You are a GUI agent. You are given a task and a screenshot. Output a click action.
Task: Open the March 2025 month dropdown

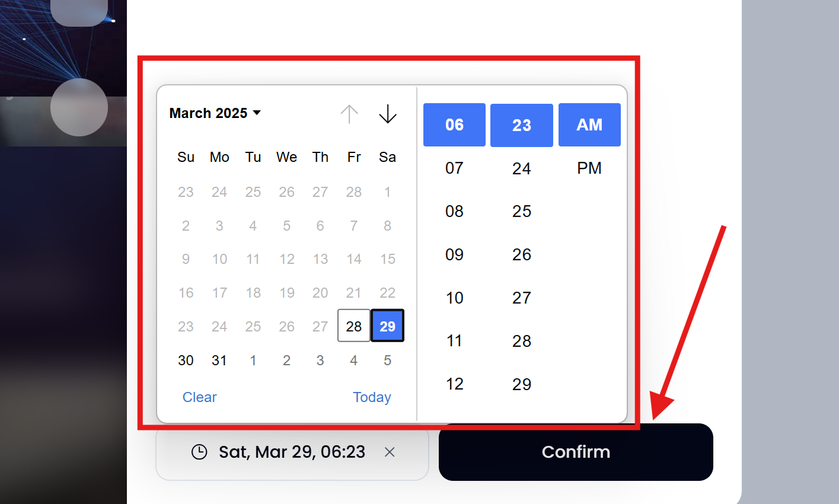[x=215, y=113]
